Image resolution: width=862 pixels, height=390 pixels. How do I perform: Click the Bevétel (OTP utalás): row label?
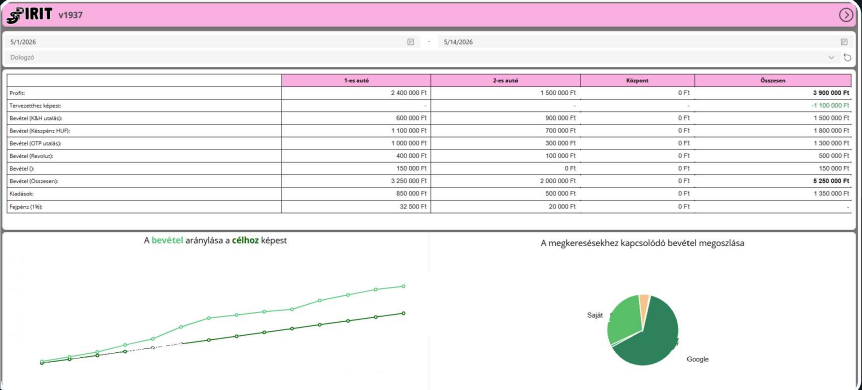pyautogui.click(x=35, y=143)
